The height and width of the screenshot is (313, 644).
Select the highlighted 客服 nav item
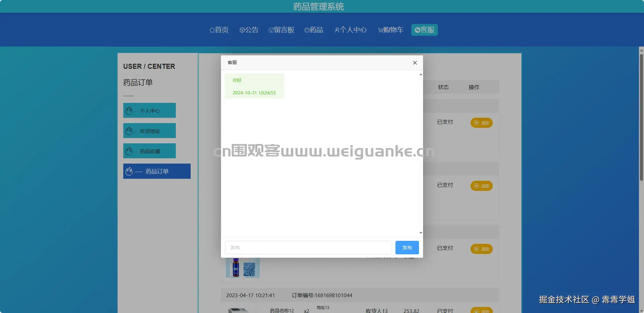point(424,30)
